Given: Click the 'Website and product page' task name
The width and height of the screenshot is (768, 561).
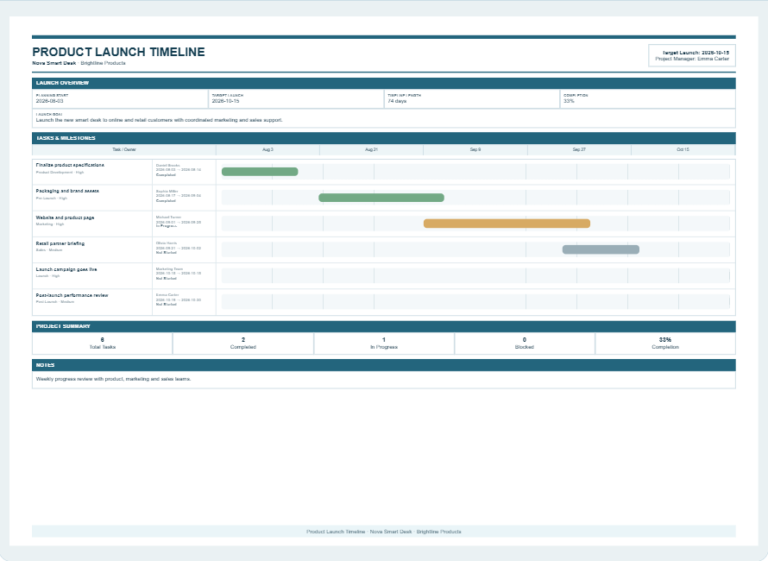Looking at the screenshot, I should 65,218.
